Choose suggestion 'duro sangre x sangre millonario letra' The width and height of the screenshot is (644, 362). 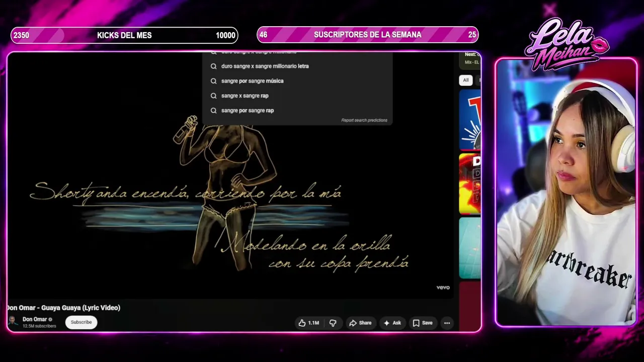point(297,66)
